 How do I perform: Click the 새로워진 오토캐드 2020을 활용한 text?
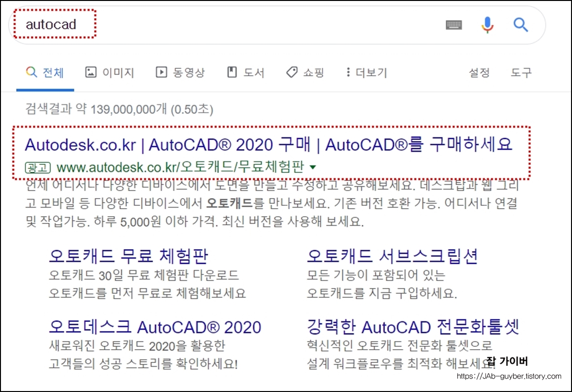[x=137, y=345]
